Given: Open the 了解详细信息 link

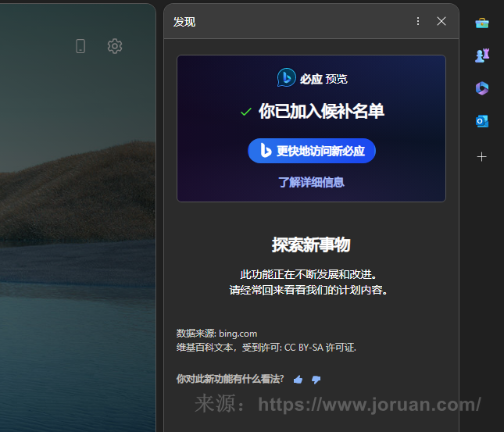Looking at the screenshot, I should coord(311,182).
